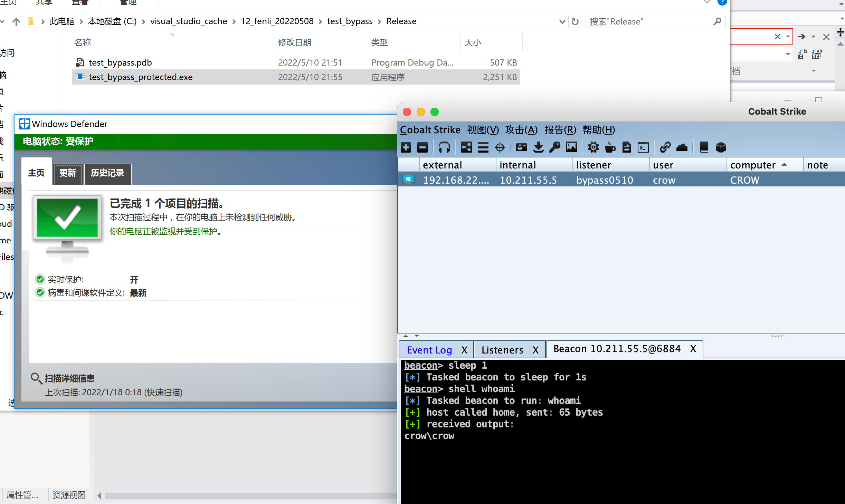Close the Listeners tab with its X
The width and height of the screenshot is (845, 504).
coord(535,350)
